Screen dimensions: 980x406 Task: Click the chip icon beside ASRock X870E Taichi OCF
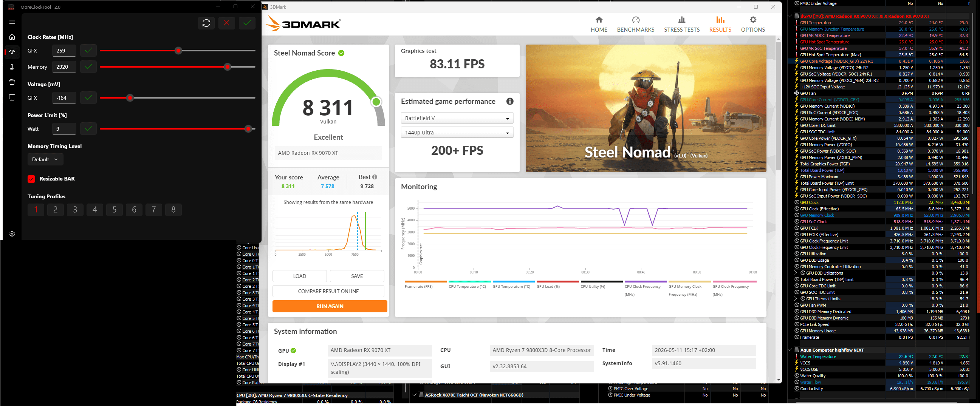click(x=421, y=395)
